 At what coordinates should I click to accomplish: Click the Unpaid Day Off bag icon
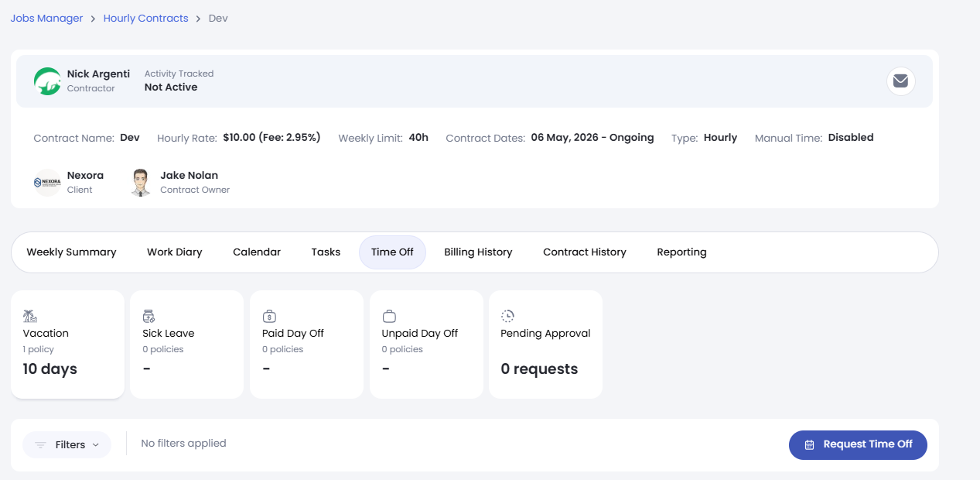click(389, 316)
